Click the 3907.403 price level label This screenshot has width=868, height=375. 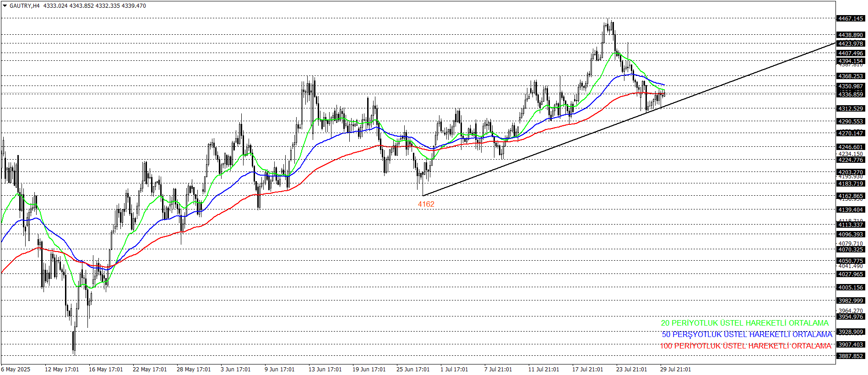(851, 345)
